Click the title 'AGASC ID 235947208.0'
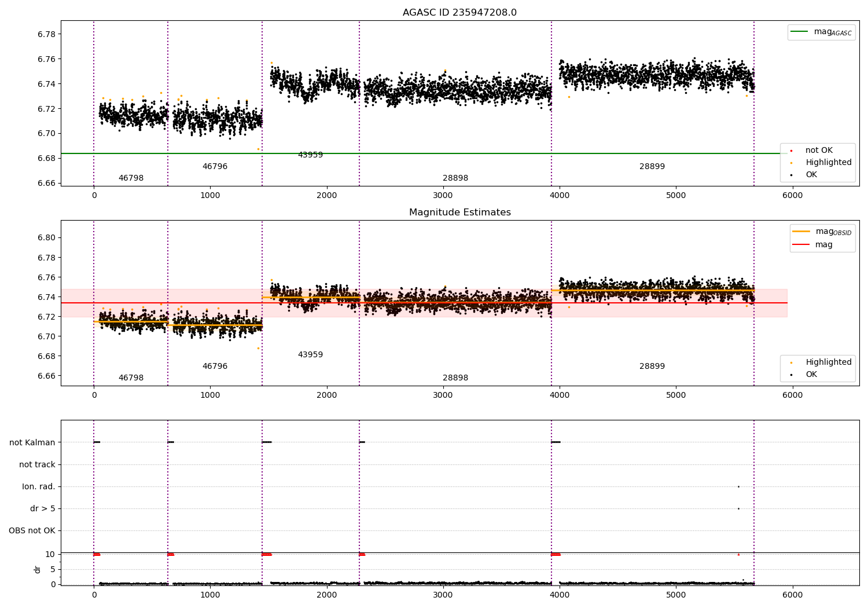Image resolution: width=868 pixels, height=608 pixels. click(x=459, y=13)
